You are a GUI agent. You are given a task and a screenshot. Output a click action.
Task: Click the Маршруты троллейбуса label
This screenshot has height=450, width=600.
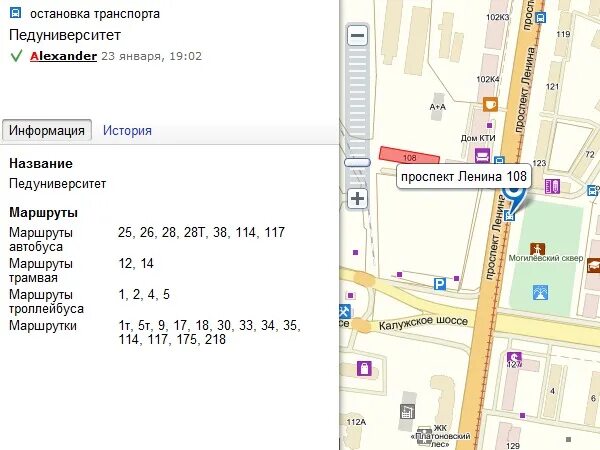click(46, 302)
